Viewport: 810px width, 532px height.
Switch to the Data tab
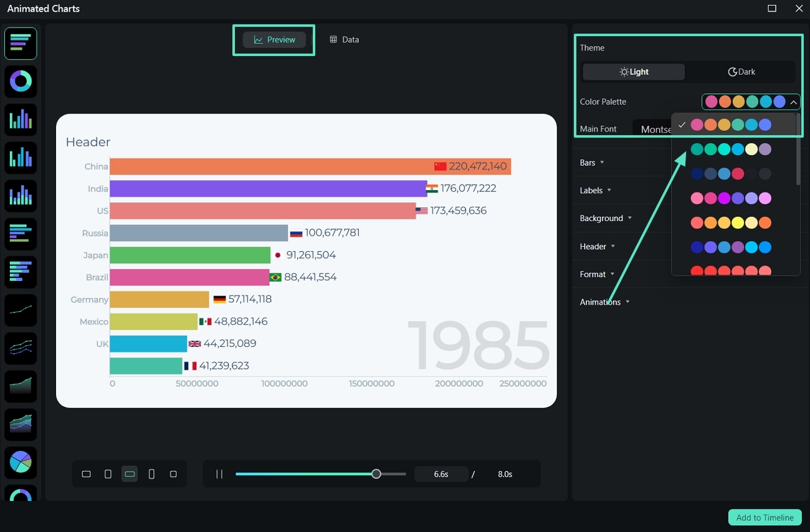click(x=344, y=39)
